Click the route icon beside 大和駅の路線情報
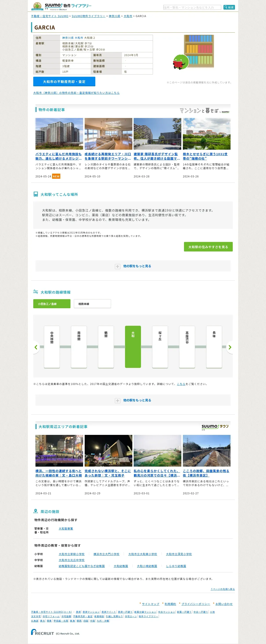 tap(36, 292)
